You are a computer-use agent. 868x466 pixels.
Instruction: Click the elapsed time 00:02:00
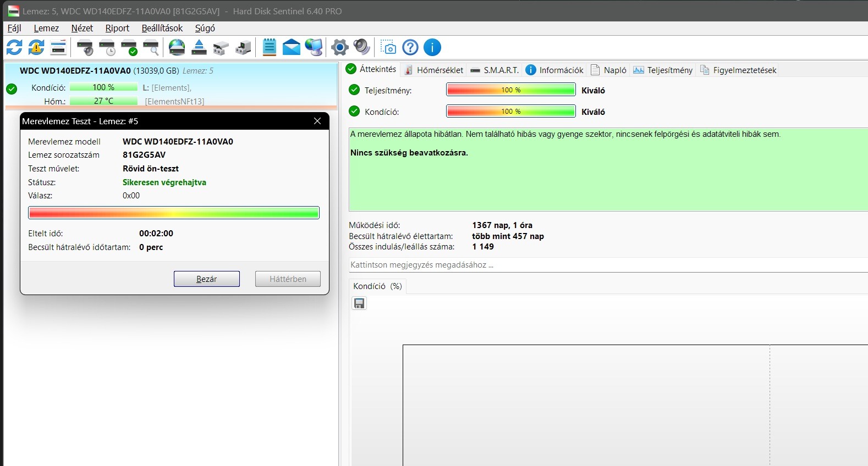point(156,234)
